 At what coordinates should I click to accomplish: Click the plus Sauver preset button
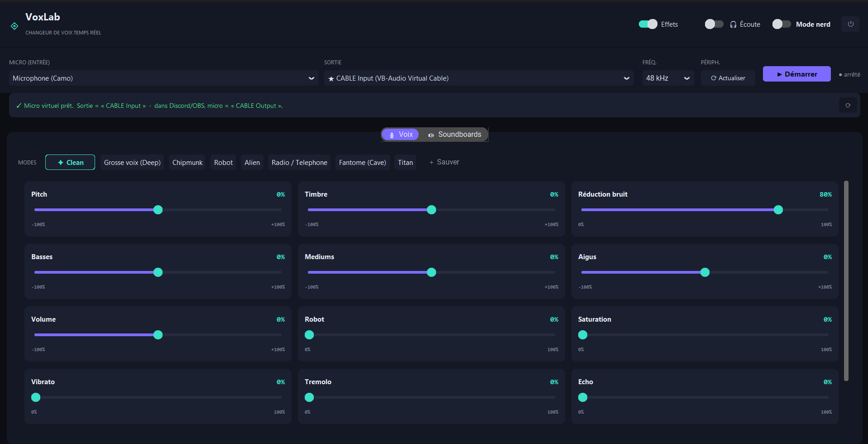[x=444, y=162]
